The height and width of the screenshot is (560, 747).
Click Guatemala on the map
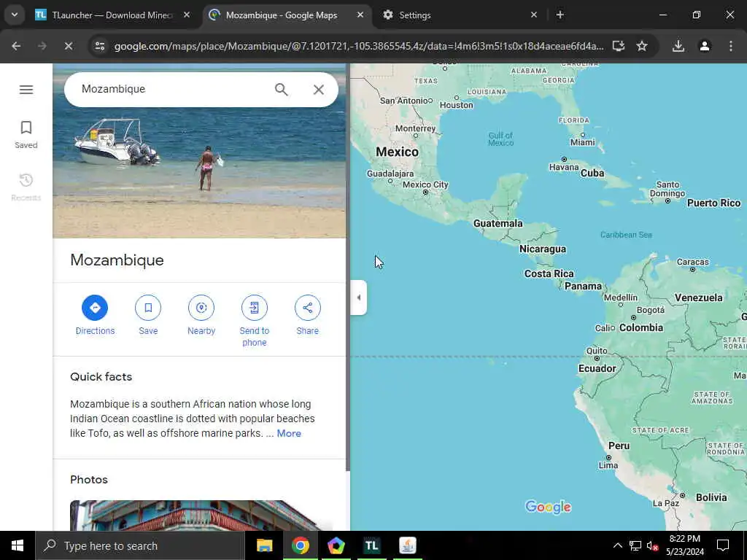tap(498, 223)
